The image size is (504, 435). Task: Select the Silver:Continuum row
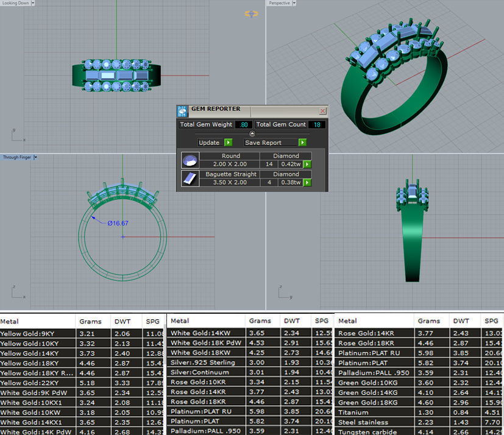pos(250,372)
